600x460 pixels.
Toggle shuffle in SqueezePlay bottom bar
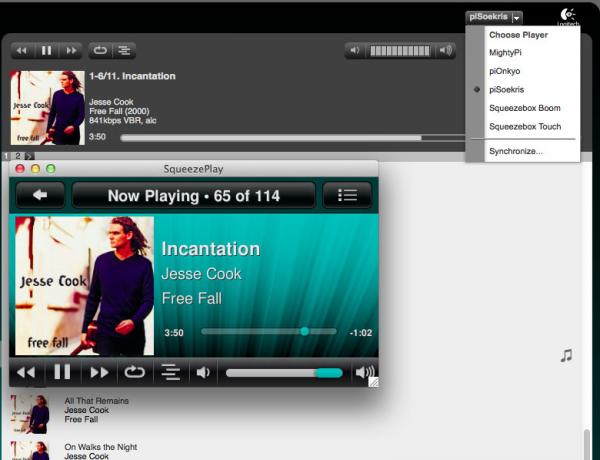(x=171, y=372)
